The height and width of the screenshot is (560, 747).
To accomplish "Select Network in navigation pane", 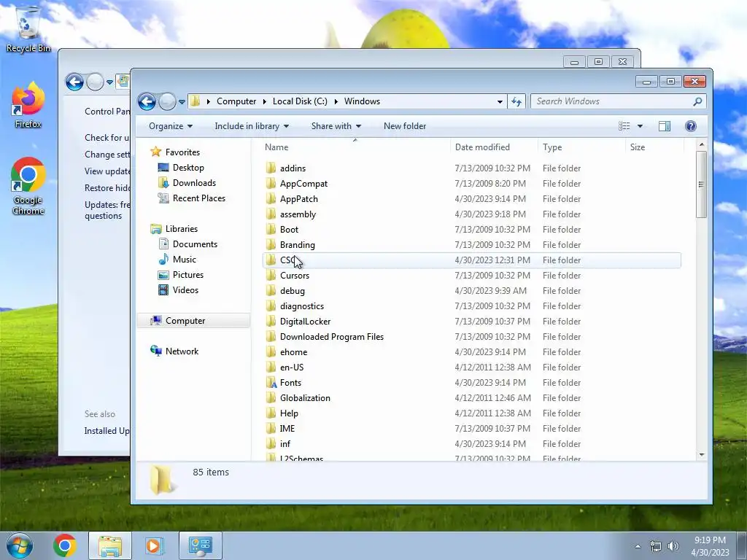I will pyautogui.click(x=182, y=351).
